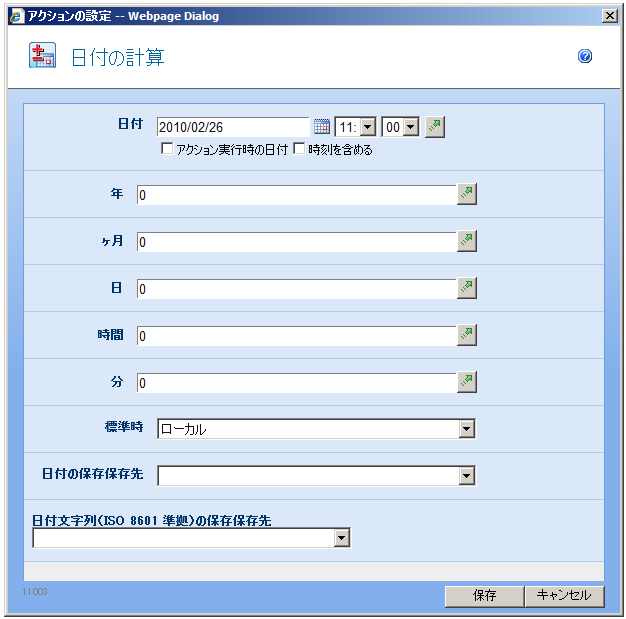Click the date input field showing 2010/02/26

click(x=233, y=127)
